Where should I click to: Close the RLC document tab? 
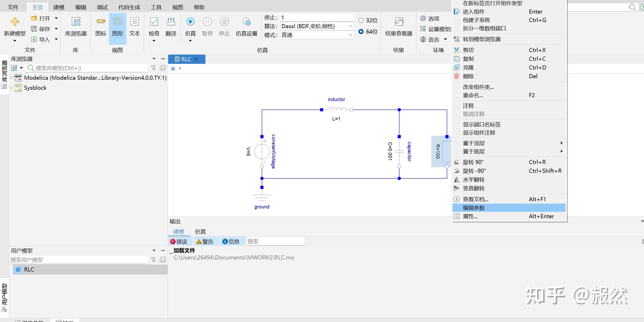point(196,59)
